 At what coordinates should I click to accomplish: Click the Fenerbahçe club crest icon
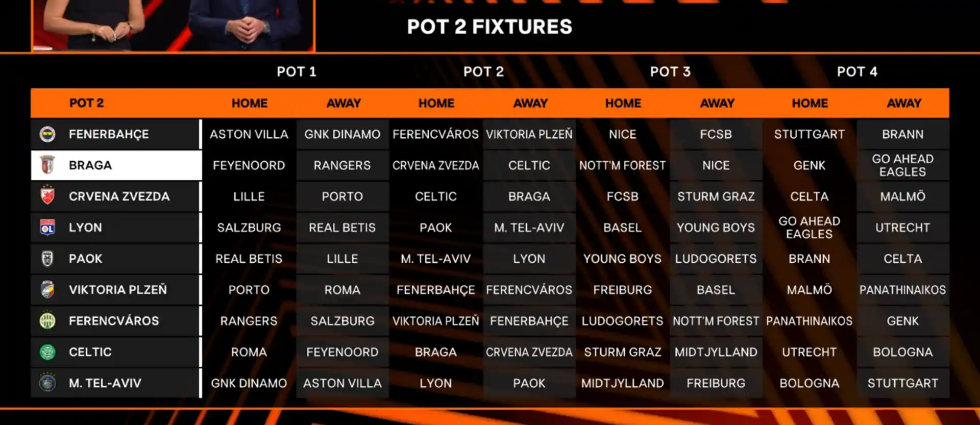(47, 134)
